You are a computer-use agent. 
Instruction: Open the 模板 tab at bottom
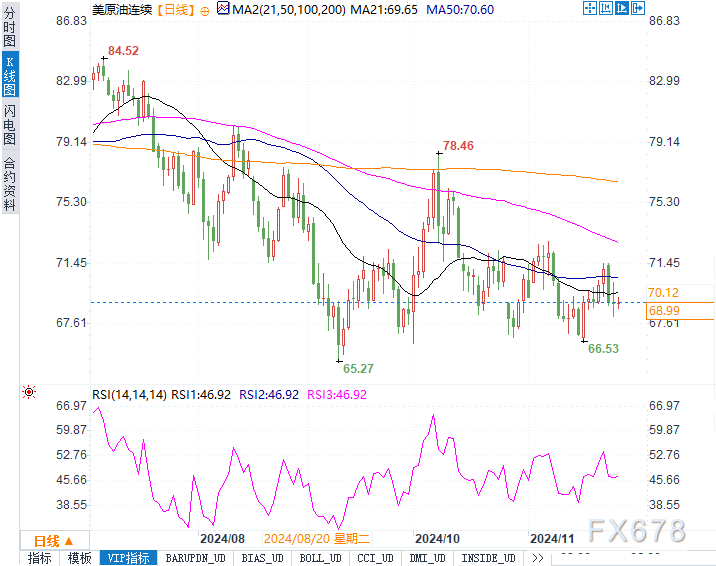(79, 558)
